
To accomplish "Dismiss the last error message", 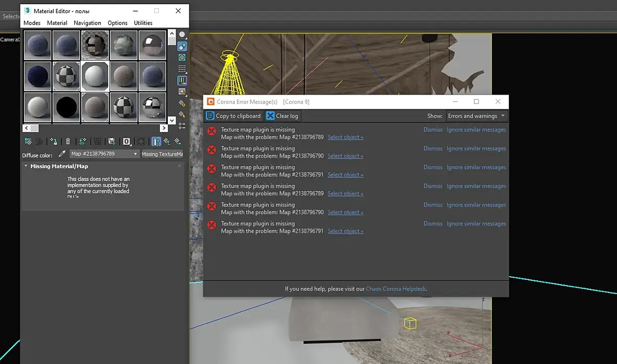I will point(433,224).
